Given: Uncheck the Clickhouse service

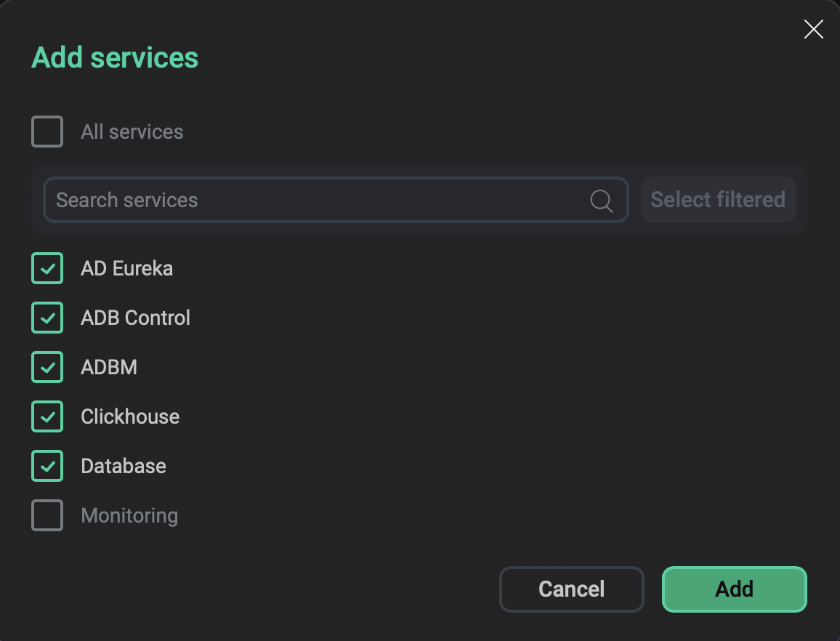Looking at the screenshot, I should pyautogui.click(x=47, y=416).
